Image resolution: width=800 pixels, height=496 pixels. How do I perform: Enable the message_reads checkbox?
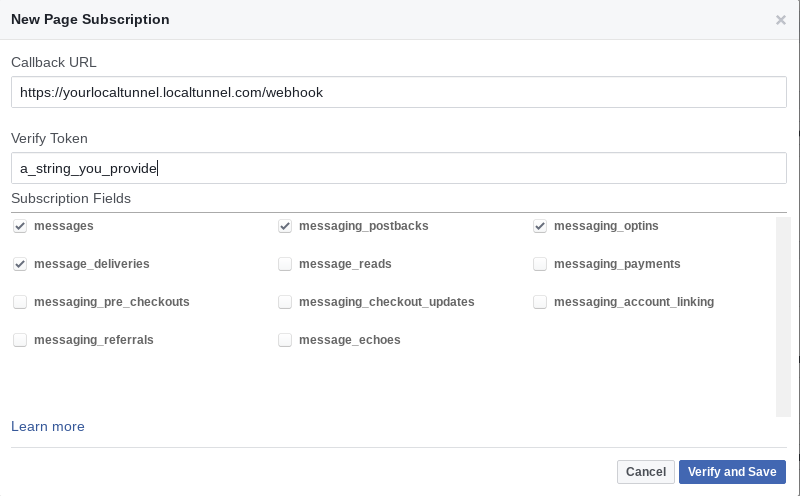285,264
